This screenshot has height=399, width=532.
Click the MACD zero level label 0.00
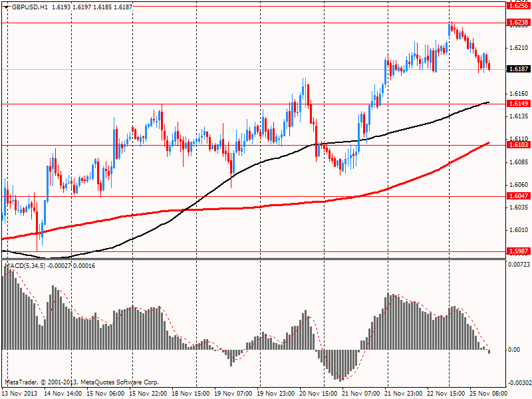(515, 350)
